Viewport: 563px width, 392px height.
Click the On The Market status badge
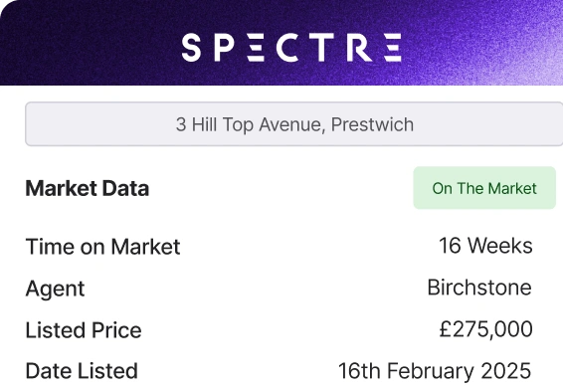tap(484, 188)
